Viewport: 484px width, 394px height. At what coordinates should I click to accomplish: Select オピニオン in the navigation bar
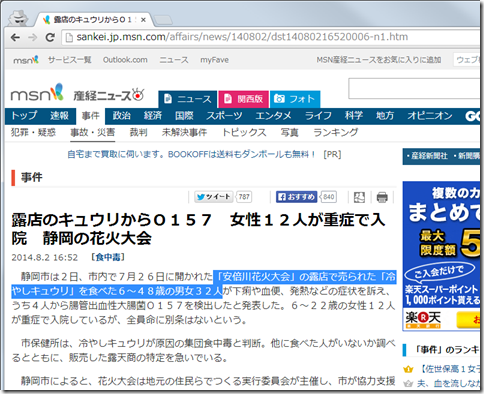pos(430,116)
